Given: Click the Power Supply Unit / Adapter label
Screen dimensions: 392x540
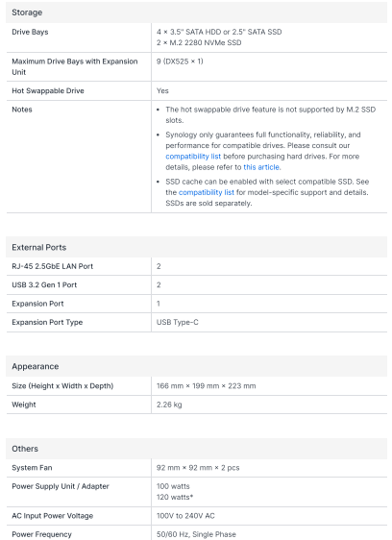Looking at the screenshot, I should [x=61, y=486].
